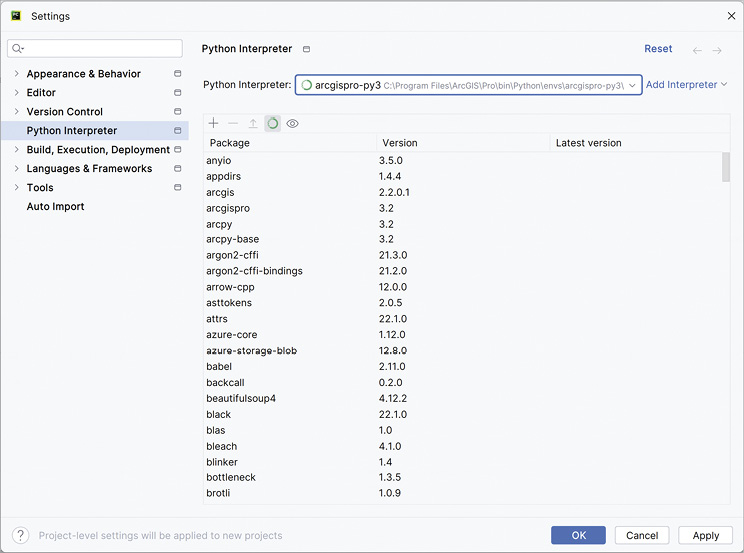Click the help question mark icon
Viewport: 744px width, 553px height.
click(x=20, y=535)
